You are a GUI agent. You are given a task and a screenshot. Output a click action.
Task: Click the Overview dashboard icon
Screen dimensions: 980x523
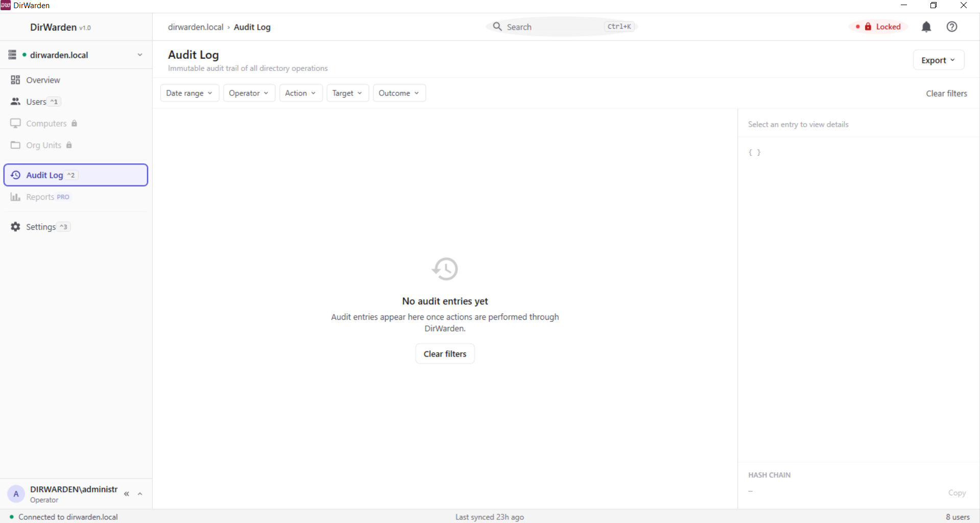[x=15, y=80]
